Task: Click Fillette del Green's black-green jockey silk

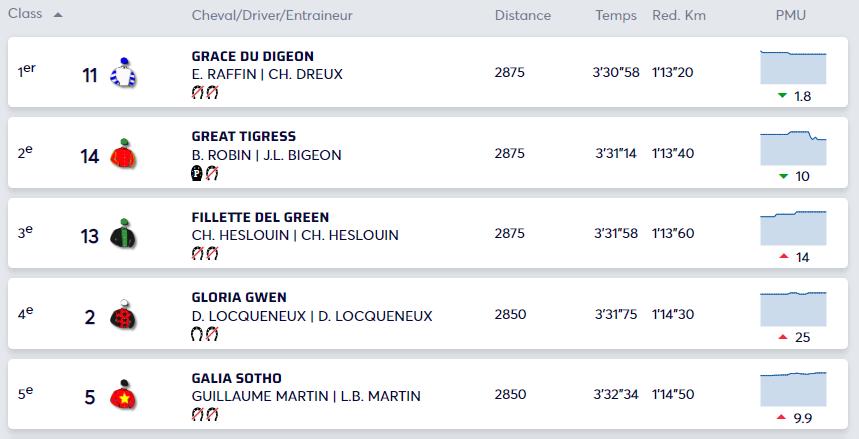Action: [x=123, y=234]
